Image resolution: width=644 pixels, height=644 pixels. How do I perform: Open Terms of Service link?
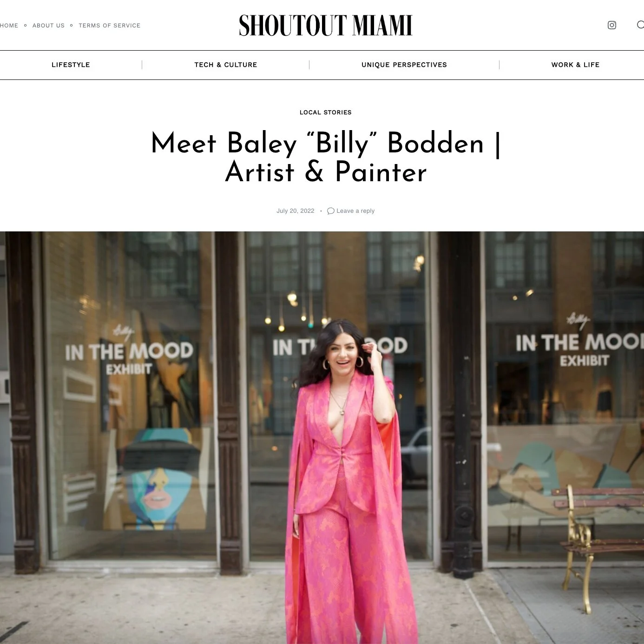point(109,26)
